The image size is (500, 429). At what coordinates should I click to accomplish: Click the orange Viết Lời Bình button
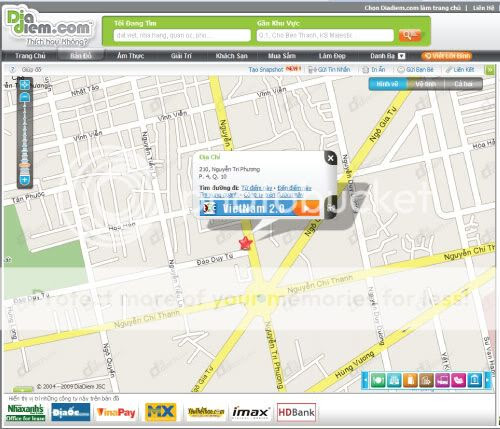pyautogui.click(x=447, y=56)
